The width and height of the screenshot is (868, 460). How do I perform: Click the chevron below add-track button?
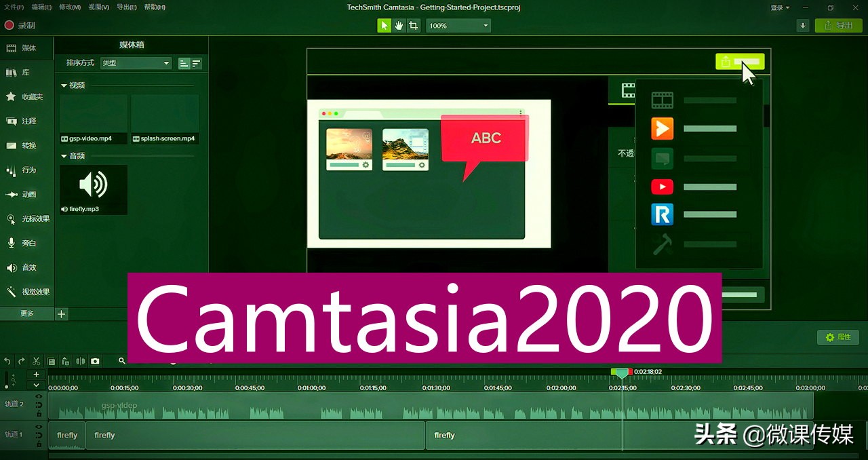click(x=37, y=385)
